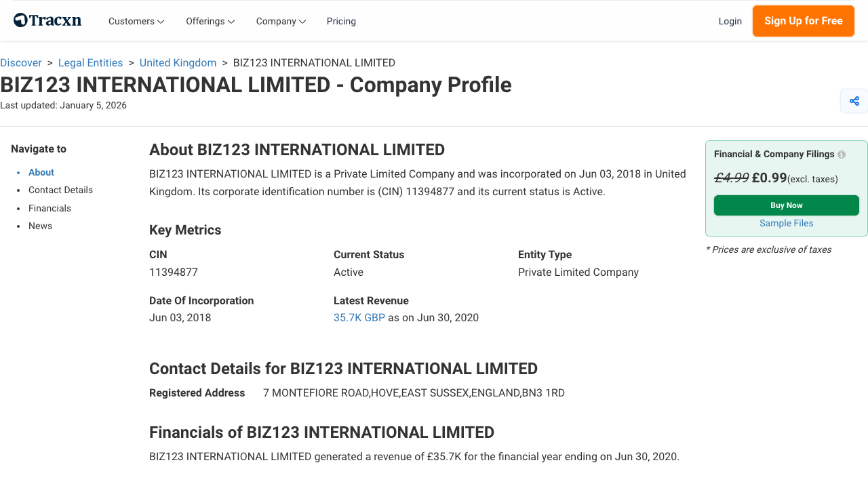This screenshot has width=868, height=488.
Task: Open the Legal Entities breadcrumb link
Action: (90, 62)
